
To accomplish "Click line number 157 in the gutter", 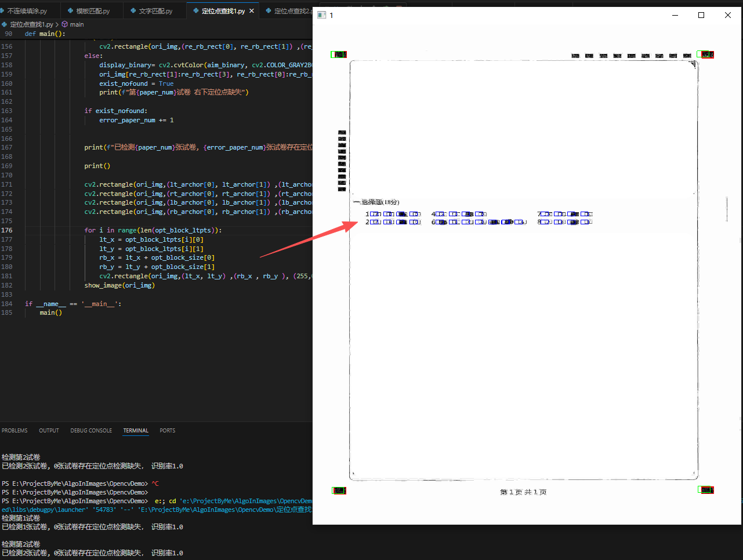I will click(x=7, y=56).
